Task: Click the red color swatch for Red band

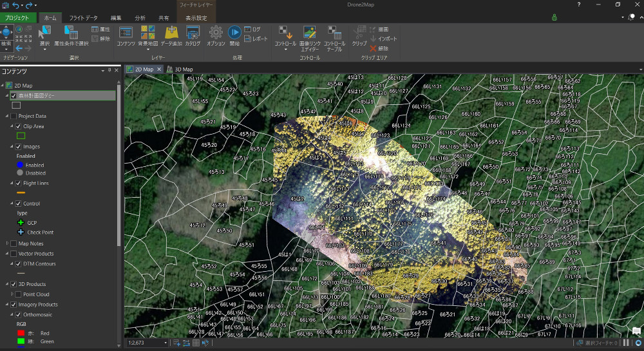Action: coord(21,334)
